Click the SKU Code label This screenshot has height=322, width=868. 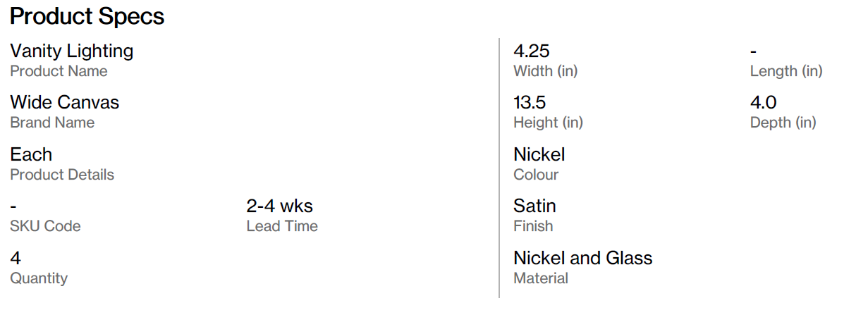coord(45,226)
